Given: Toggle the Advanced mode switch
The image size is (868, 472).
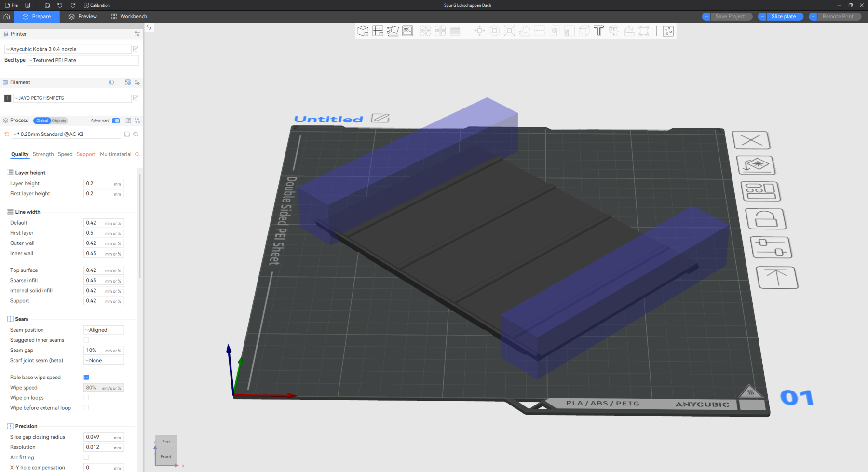Looking at the screenshot, I should click(116, 121).
